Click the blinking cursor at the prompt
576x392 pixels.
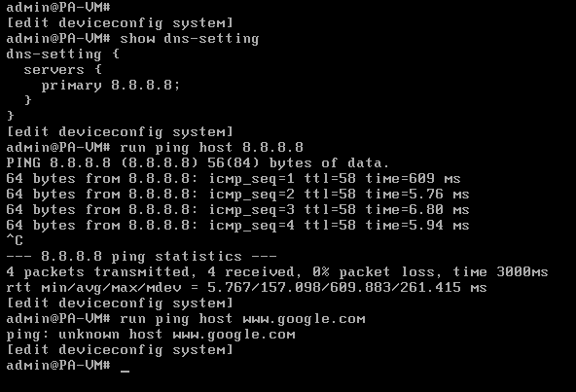(x=125, y=371)
